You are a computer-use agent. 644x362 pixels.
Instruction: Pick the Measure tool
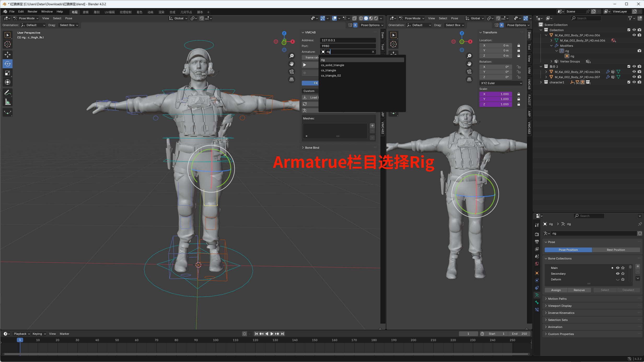[x=8, y=102]
